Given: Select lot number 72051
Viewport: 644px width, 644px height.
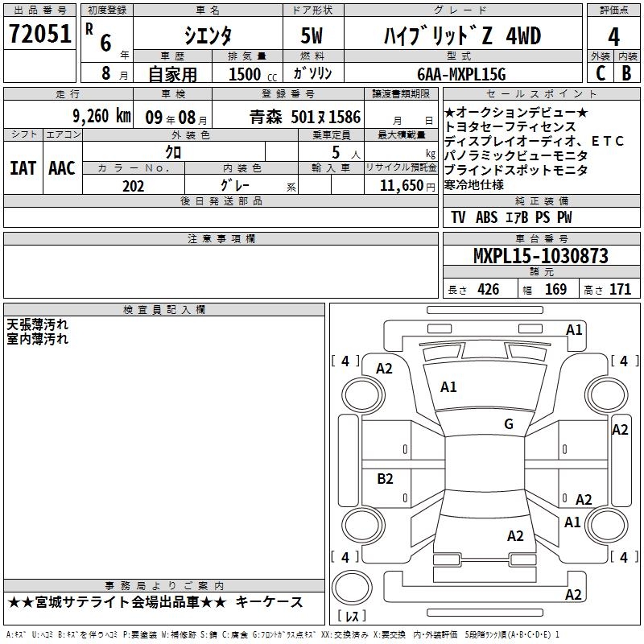Looking at the screenshot, I should pyautogui.click(x=39, y=33).
